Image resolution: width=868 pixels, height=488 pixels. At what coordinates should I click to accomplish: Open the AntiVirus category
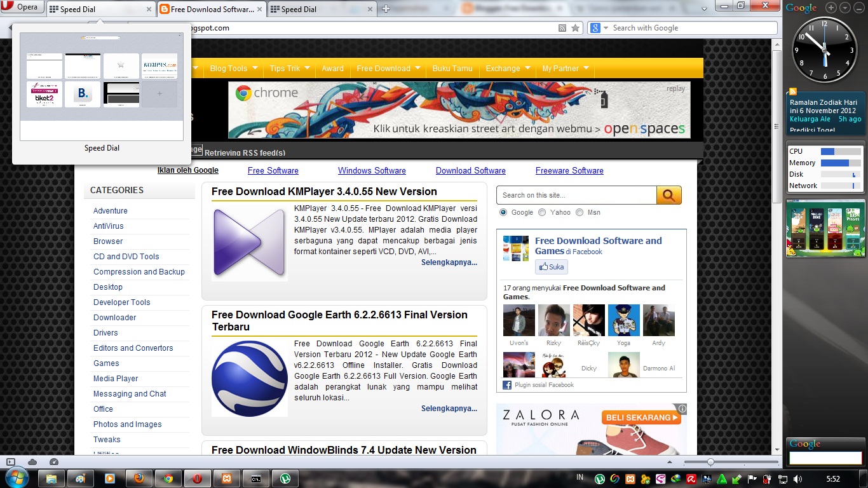(x=108, y=226)
